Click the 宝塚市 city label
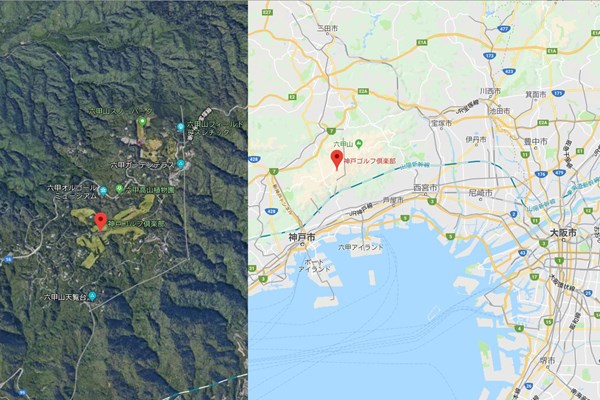 441,123
